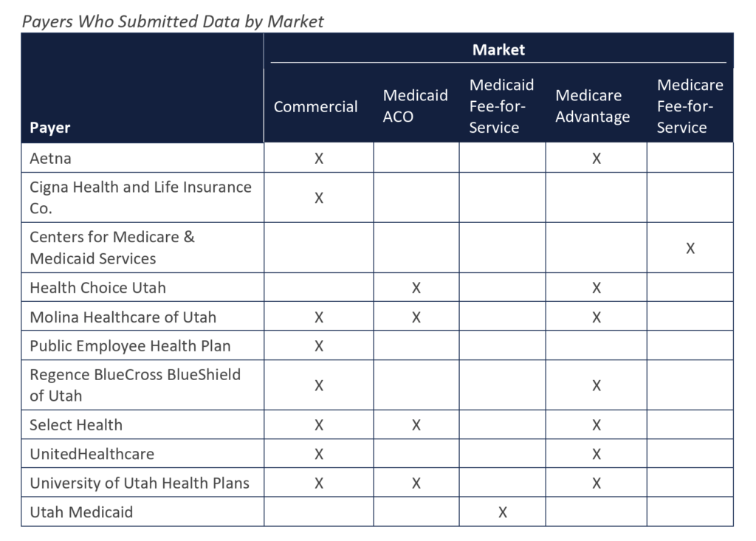Select the Medicaid ACO column header

[415, 106]
